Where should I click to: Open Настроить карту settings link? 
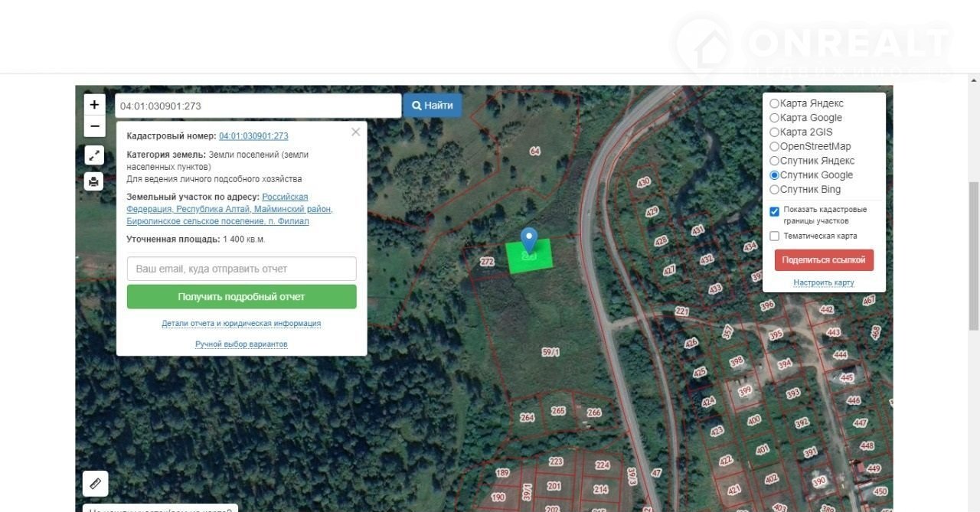pos(823,282)
